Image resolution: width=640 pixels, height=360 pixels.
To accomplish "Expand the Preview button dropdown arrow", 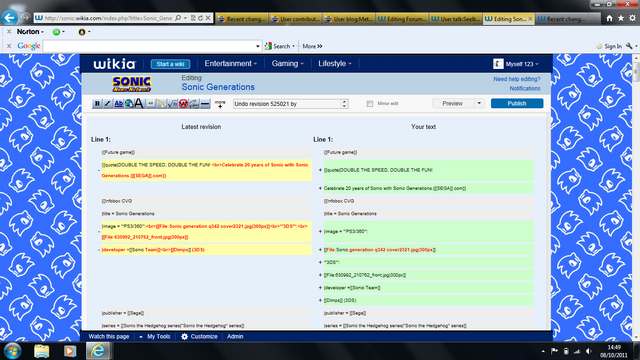I will click(479, 103).
